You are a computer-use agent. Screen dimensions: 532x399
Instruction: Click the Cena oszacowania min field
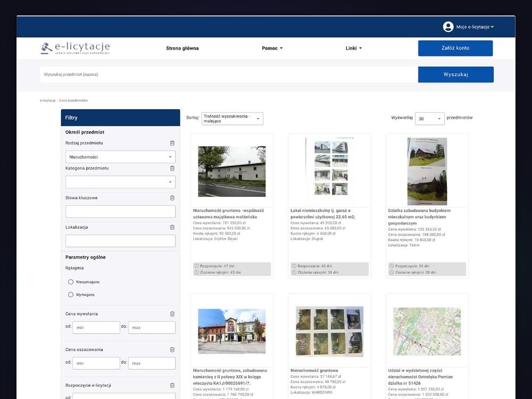pos(96,363)
